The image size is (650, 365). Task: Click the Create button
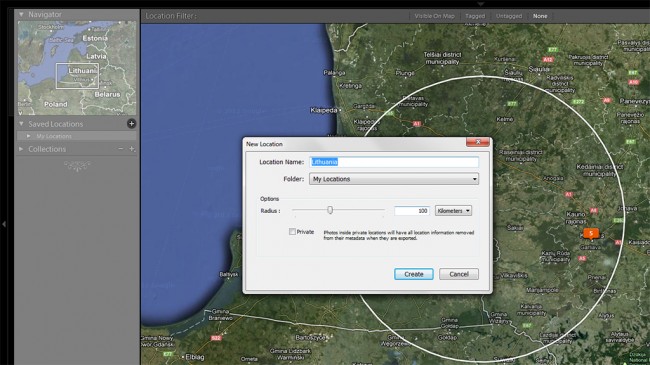[x=414, y=274]
